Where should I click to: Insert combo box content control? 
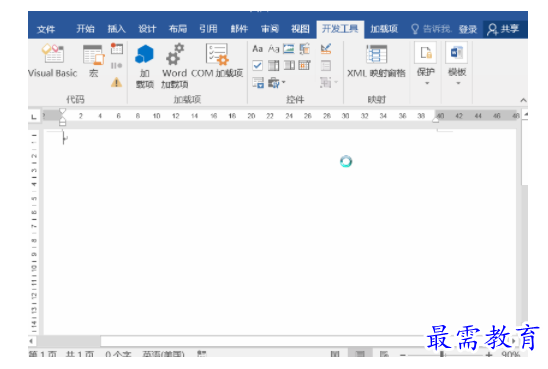tap(273, 65)
